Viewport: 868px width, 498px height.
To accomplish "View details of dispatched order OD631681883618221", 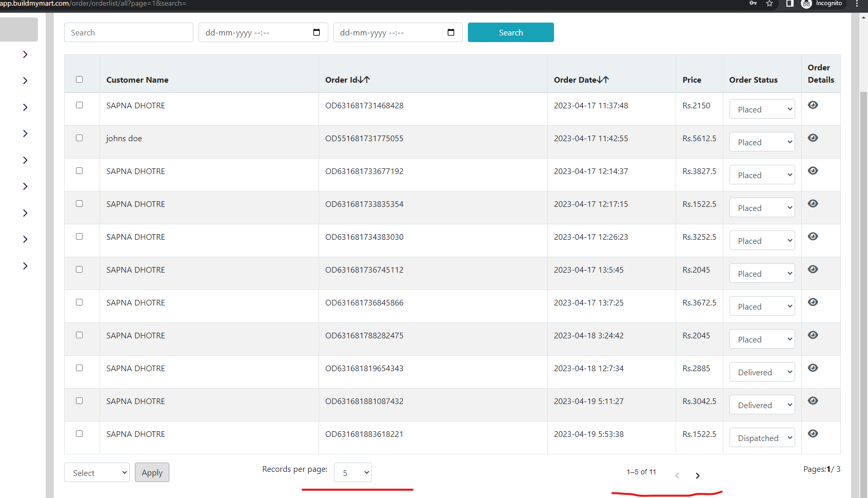I will tap(813, 433).
